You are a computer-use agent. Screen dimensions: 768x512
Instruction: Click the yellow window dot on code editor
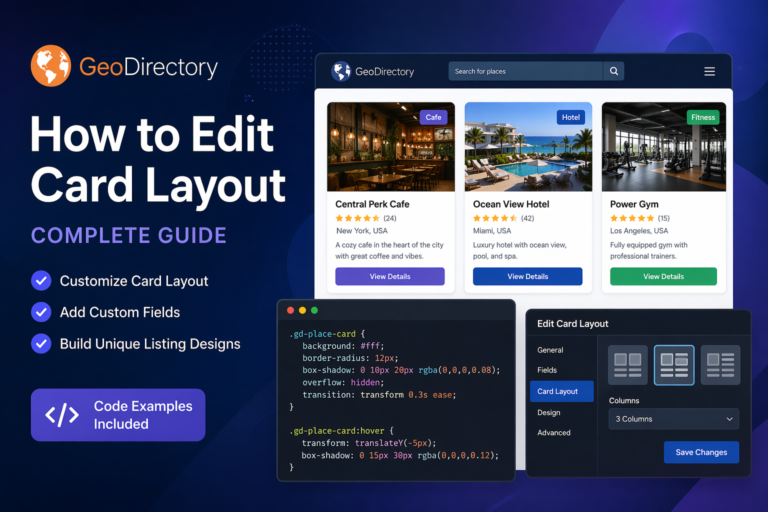(302, 310)
